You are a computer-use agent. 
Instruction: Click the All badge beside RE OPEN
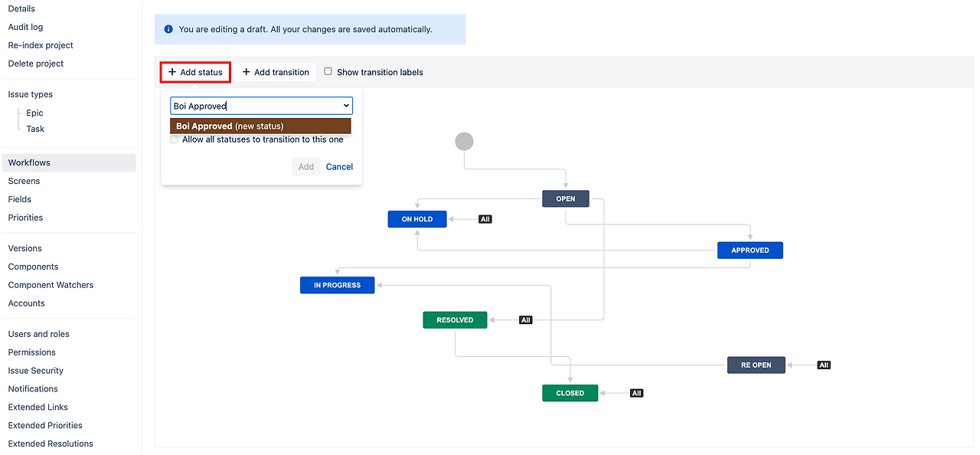pos(824,365)
